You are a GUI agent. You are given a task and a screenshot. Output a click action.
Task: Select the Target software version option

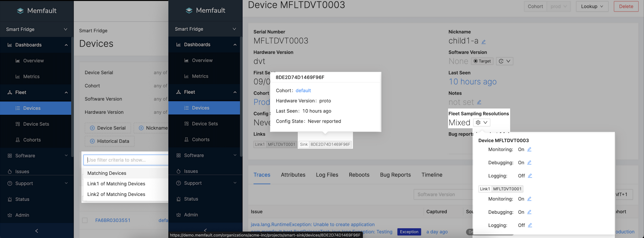pos(482,61)
